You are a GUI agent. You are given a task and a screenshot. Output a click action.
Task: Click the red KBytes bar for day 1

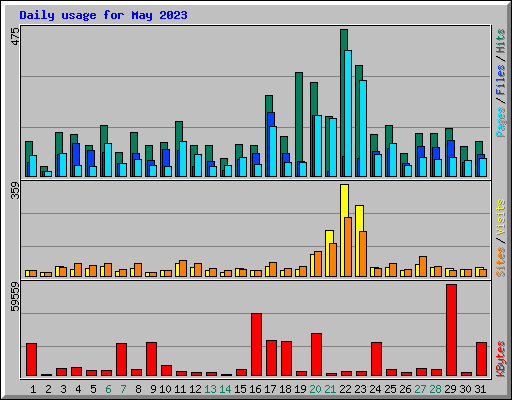(31, 360)
